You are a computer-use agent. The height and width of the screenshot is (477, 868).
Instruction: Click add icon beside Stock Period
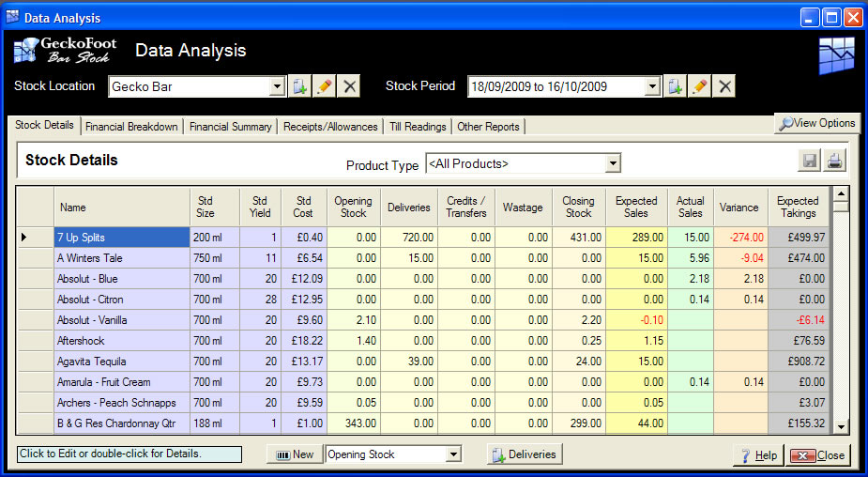(x=675, y=86)
